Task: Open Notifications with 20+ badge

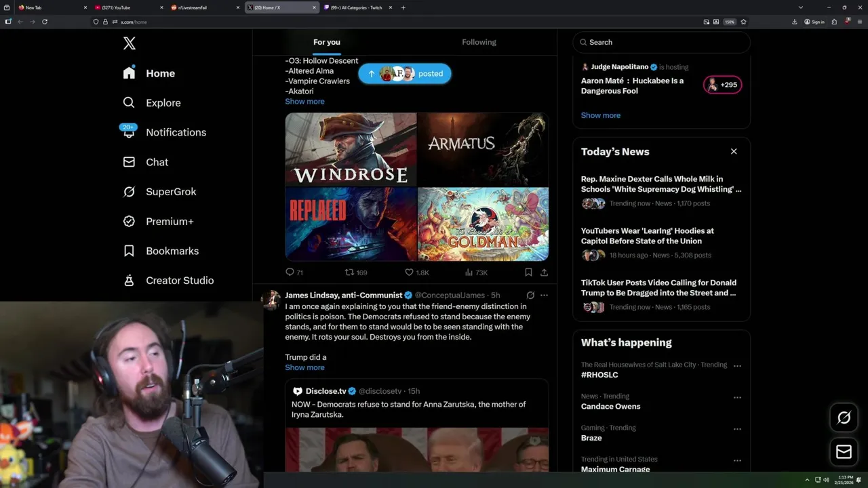Action: (x=164, y=132)
